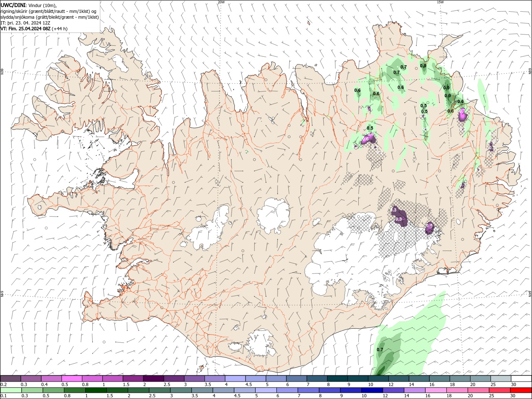Click the "20W" longitude label at top
The width and height of the screenshot is (532, 399).
point(221,2)
